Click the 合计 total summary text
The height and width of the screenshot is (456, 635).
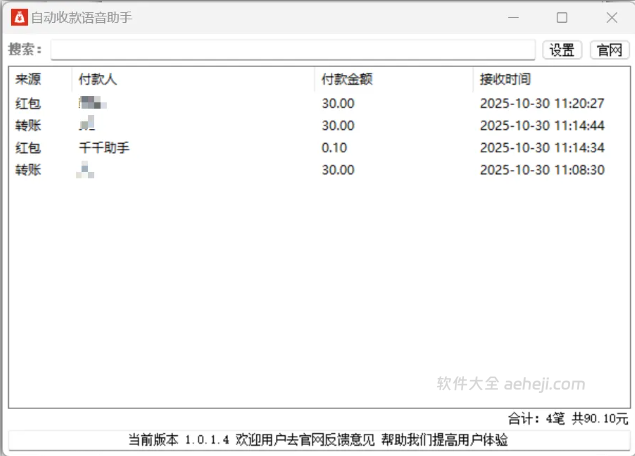point(568,418)
